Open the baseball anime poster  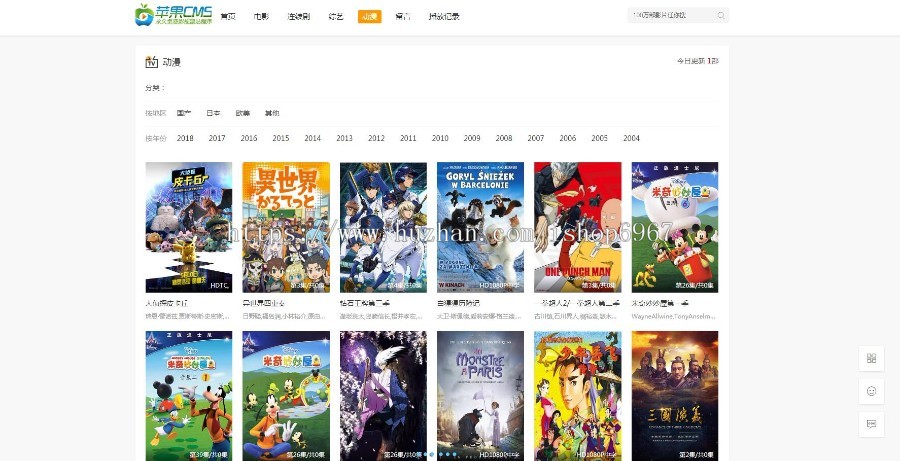[383, 227]
